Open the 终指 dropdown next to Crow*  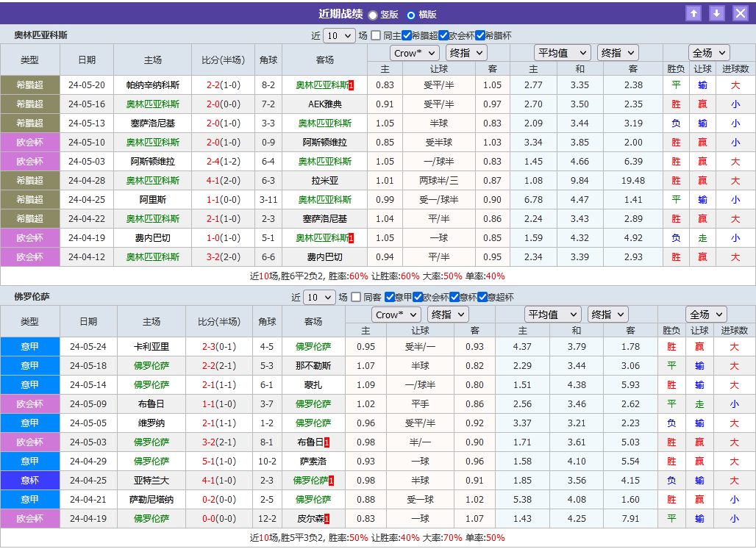[466, 52]
